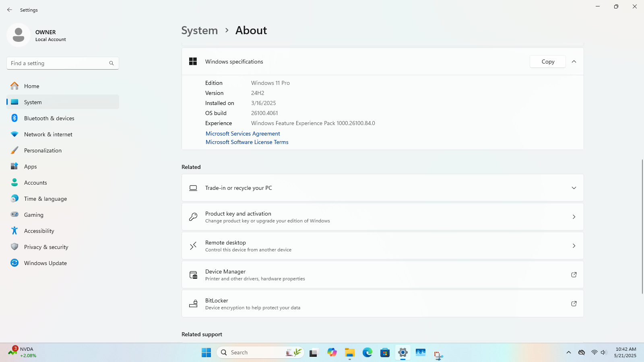Open Copilot from the taskbar
The height and width of the screenshot is (362, 644).
pos(332,353)
